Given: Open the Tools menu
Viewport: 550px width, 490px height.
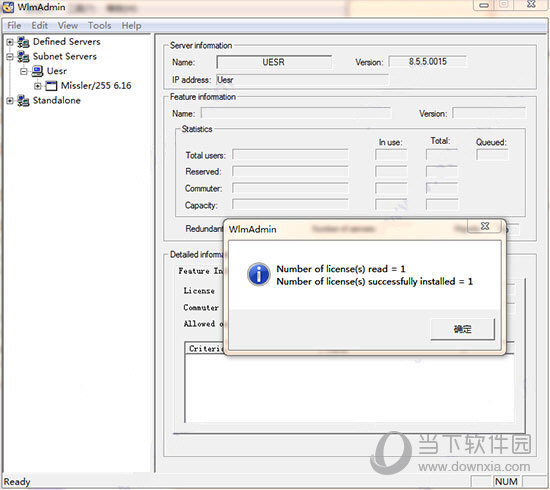Looking at the screenshot, I should point(99,26).
